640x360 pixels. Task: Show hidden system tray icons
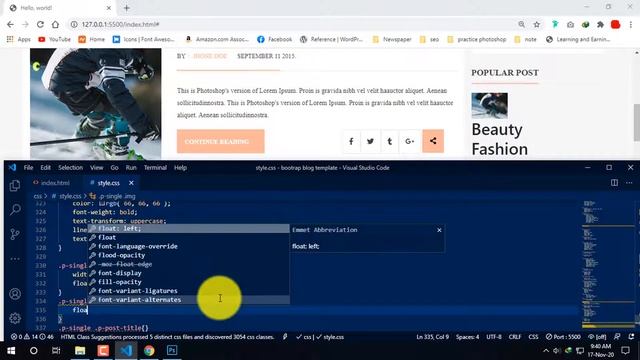pos(546,351)
